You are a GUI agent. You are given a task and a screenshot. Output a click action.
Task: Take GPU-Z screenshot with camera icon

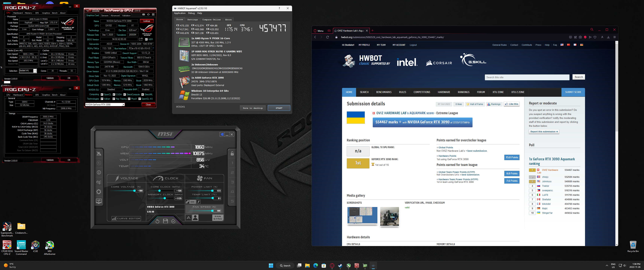(144, 14)
